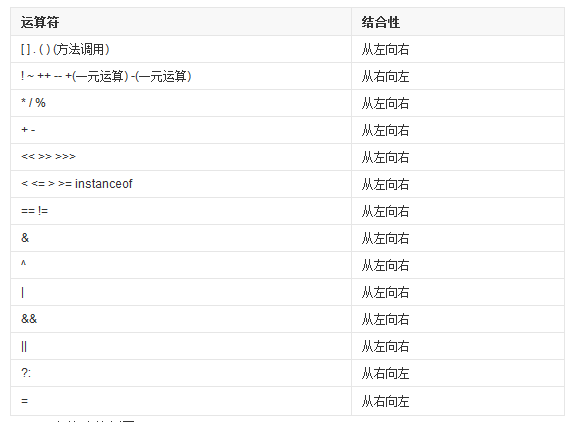Click 从右向左 in the = row
Viewport: 576px width, 422px height.
coord(385,401)
